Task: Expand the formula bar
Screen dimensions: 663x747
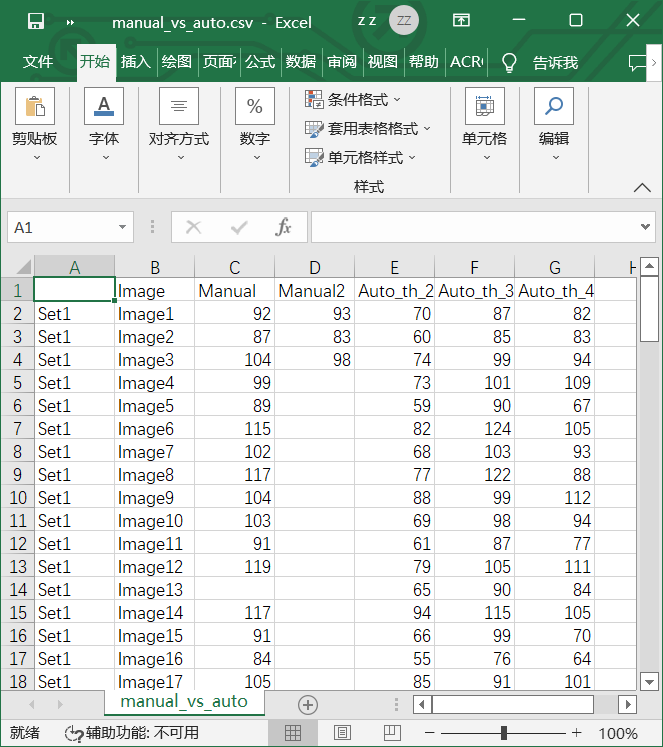Action: pos(645,227)
